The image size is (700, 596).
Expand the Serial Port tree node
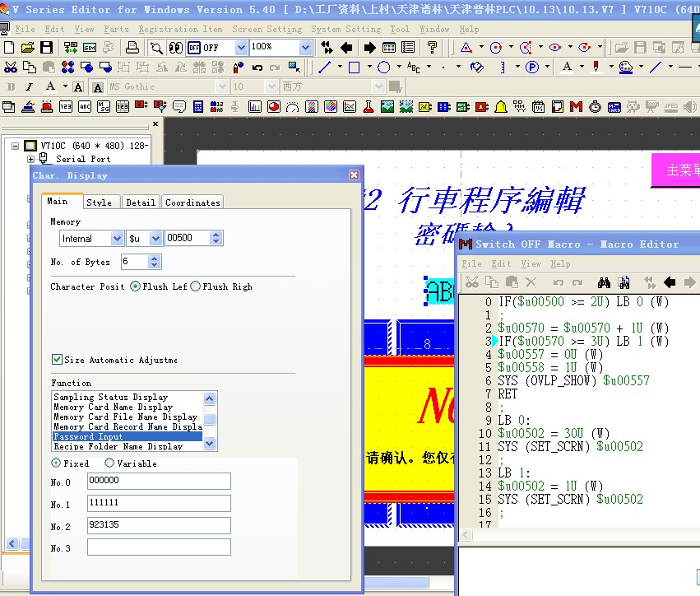pos(31,159)
